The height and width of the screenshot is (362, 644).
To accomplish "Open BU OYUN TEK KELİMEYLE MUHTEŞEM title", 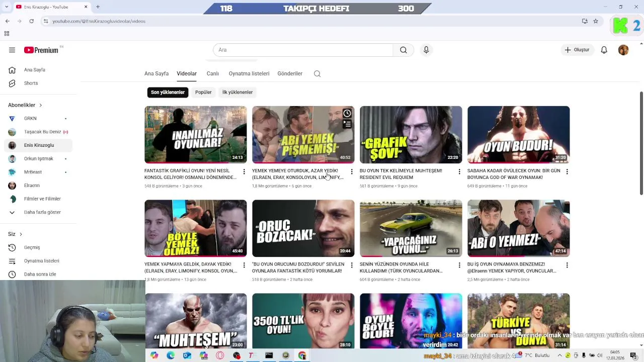I will pos(401,174).
